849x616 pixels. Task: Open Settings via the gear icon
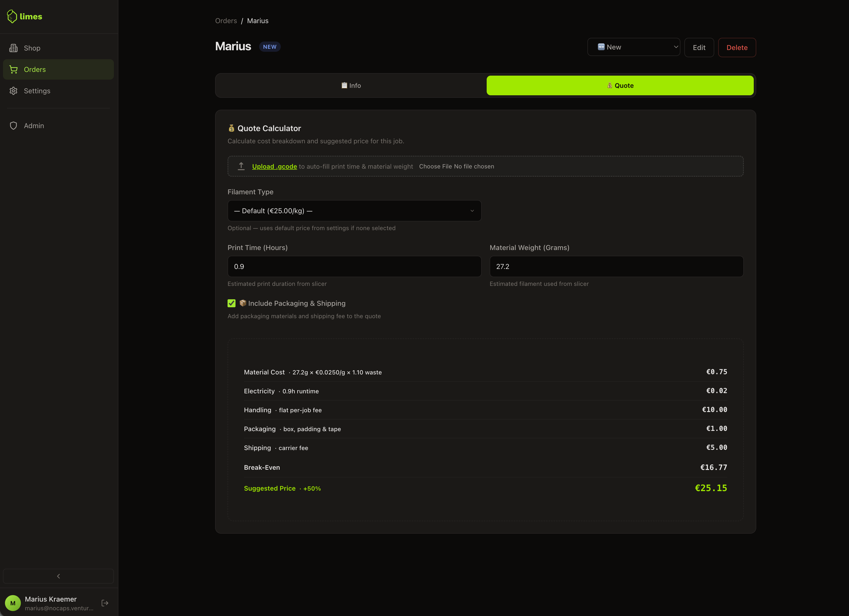click(13, 91)
